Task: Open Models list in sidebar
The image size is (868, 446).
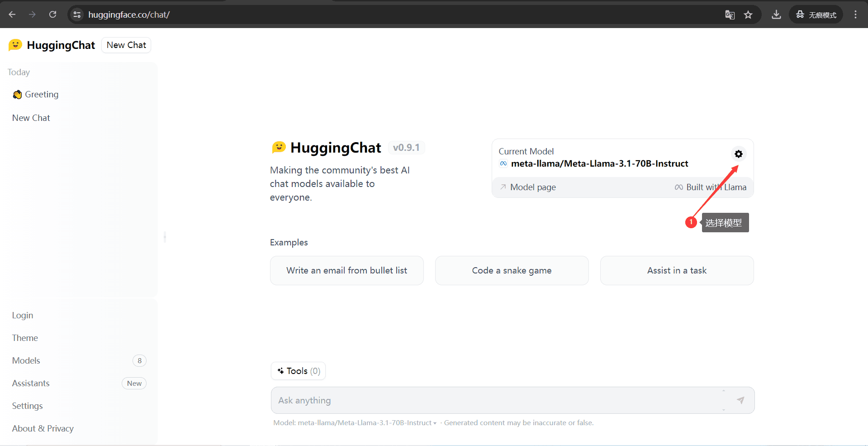Action: pyautogui.click(x=26, y=360)
